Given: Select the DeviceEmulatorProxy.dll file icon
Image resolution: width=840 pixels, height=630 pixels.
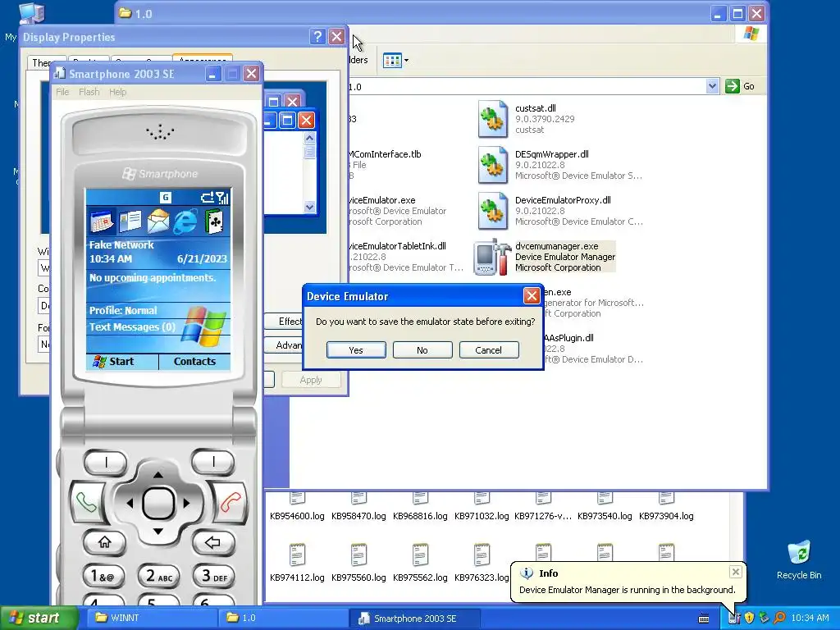Looking at the screenshot, I should coord(492,211).
